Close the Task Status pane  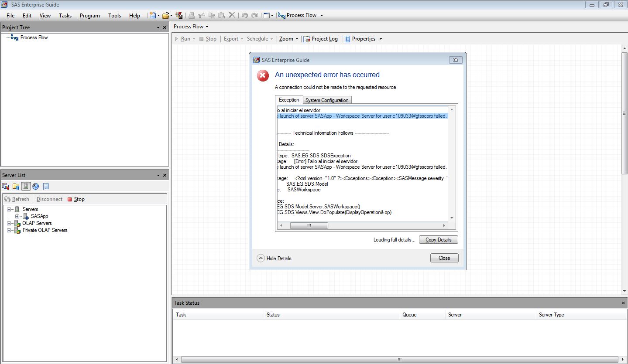pyautogui.click(x=623, y=303)
